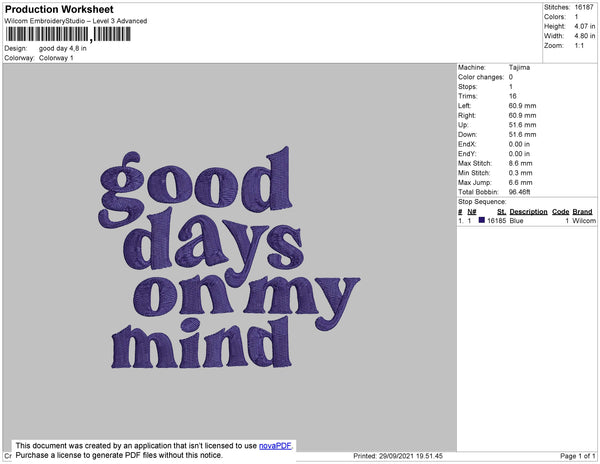
Task: Click the Zoom value 1:1
Action: (x=579, y=46)
